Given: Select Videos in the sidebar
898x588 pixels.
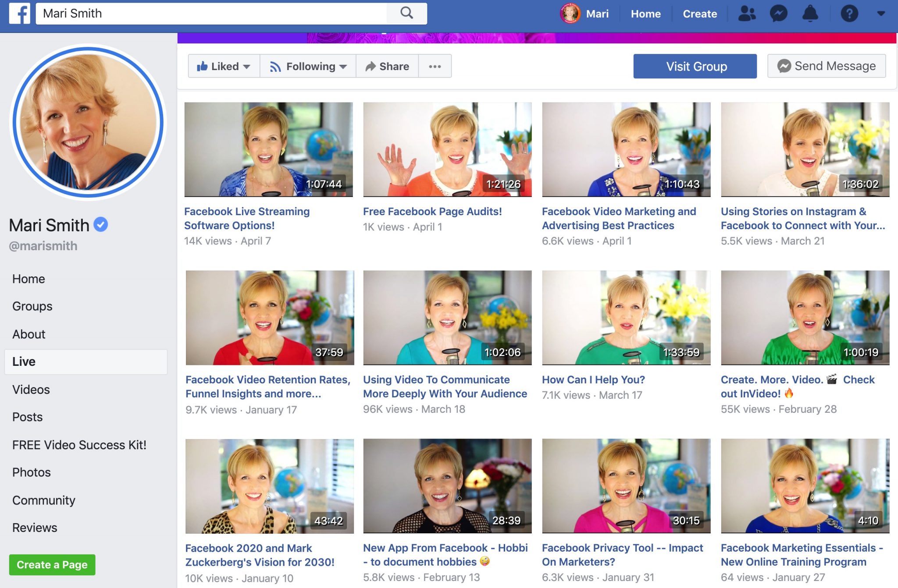Looking at the screenshot, I should (31, 390).
